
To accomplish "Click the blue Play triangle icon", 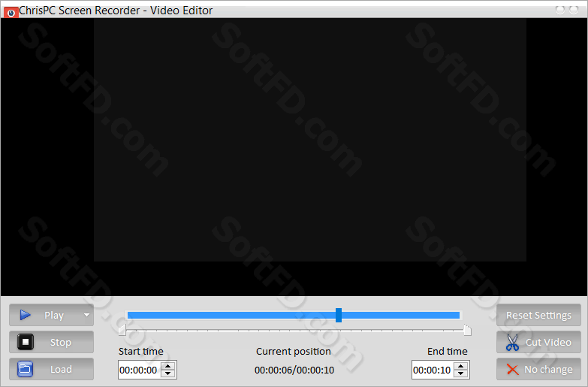I will [25, 315].
